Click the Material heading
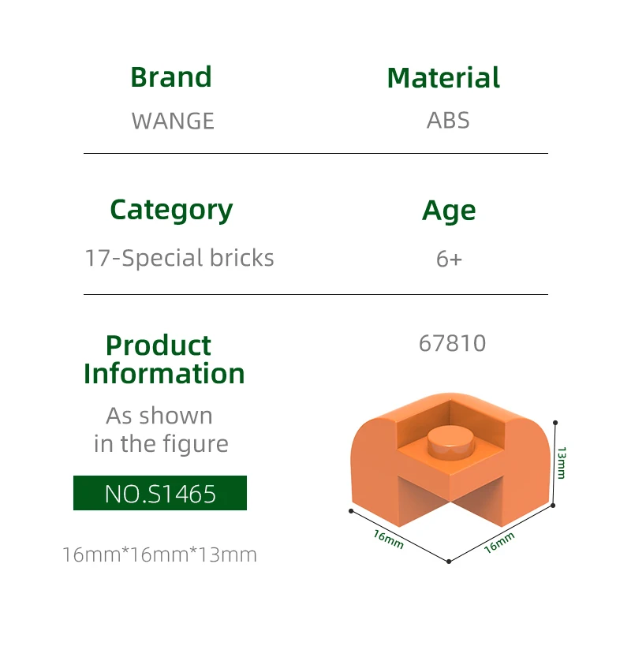This screenshot has height=672, width=631. [443, 78]
